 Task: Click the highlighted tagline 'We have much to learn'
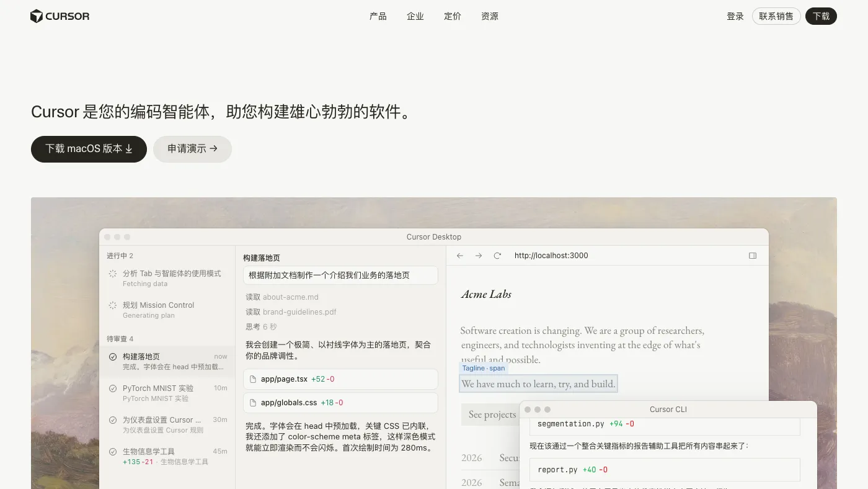(538, 384)
